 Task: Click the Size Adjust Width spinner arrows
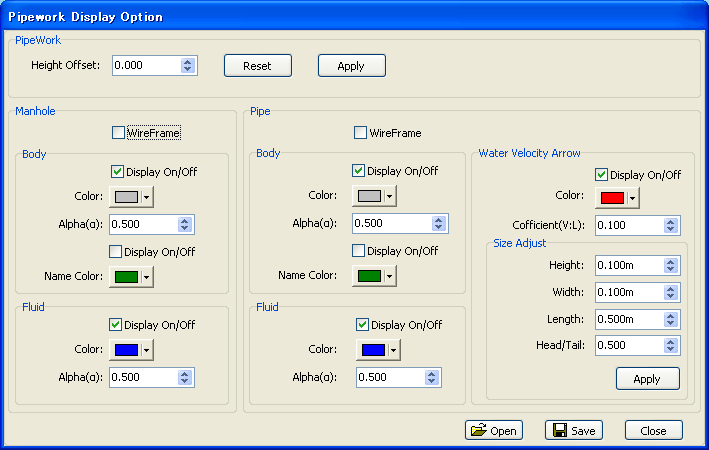tap(671, 293)
